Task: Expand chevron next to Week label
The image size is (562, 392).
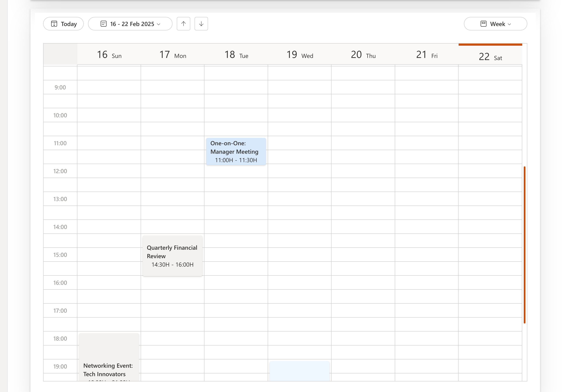Action: tap(509, 24)
